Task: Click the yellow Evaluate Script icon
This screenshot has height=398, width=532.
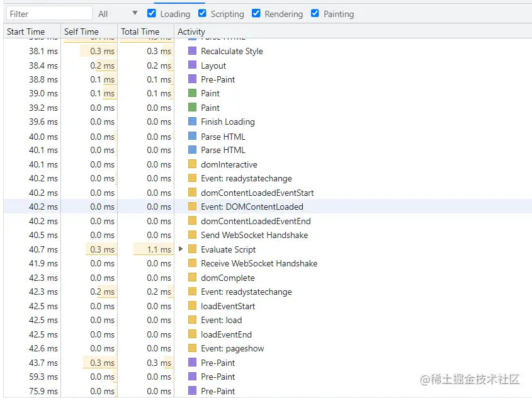Action: [x=193, y=249]
